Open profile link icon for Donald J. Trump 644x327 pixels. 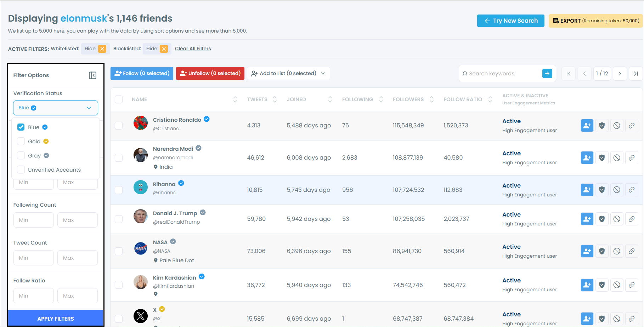(632, 219)
